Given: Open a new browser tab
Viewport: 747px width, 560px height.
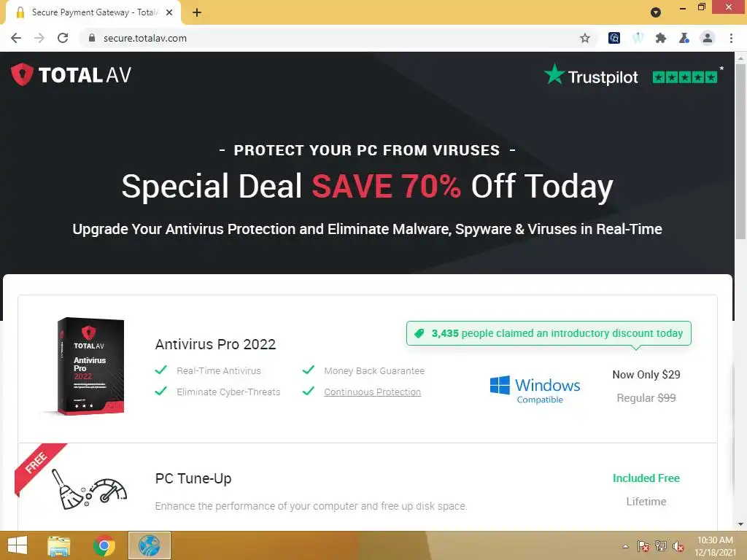Looking at the screenshot, I should [x=197, y=12].
